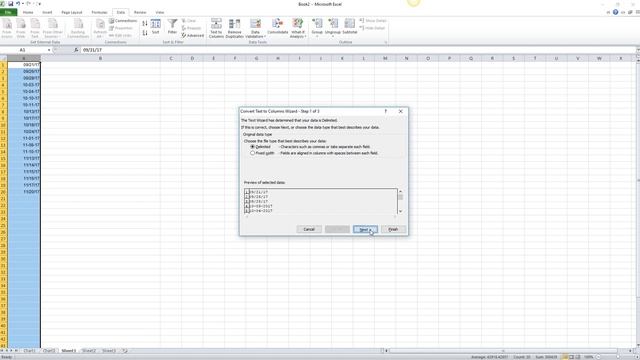Click the Remove Duplicates icon
The width and height of the screenshot is (640, 360).
tap(234, 28)
